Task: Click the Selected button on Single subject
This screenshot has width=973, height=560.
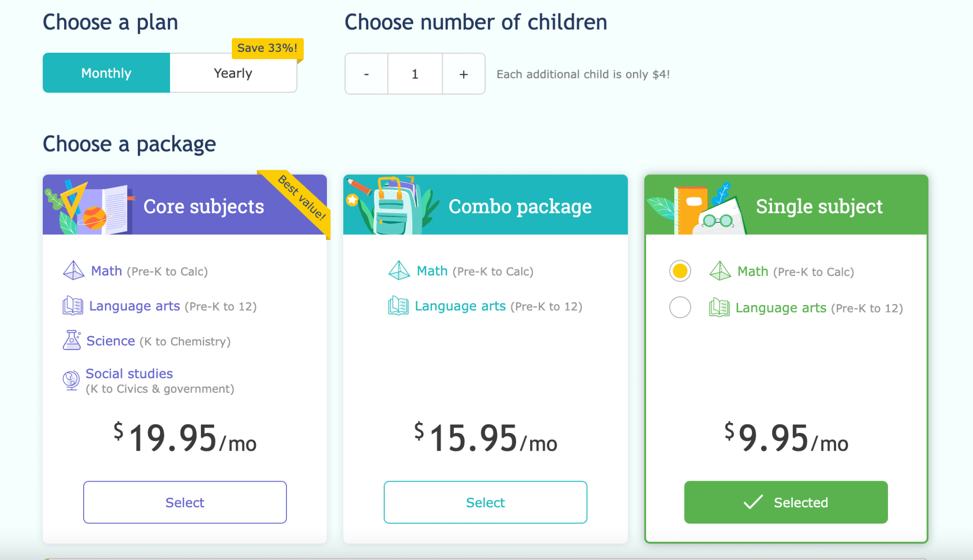Action: click(785, 502)
